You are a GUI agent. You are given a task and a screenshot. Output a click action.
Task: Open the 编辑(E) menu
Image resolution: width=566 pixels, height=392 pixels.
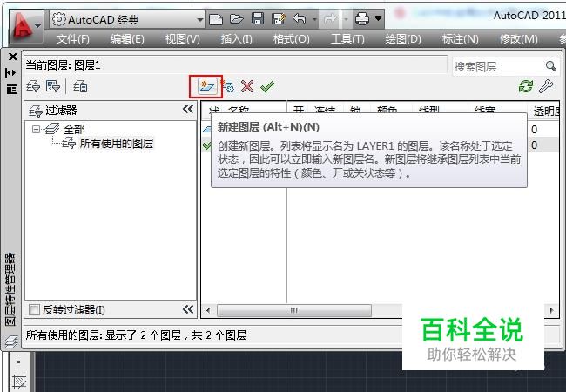click(127, 38)
